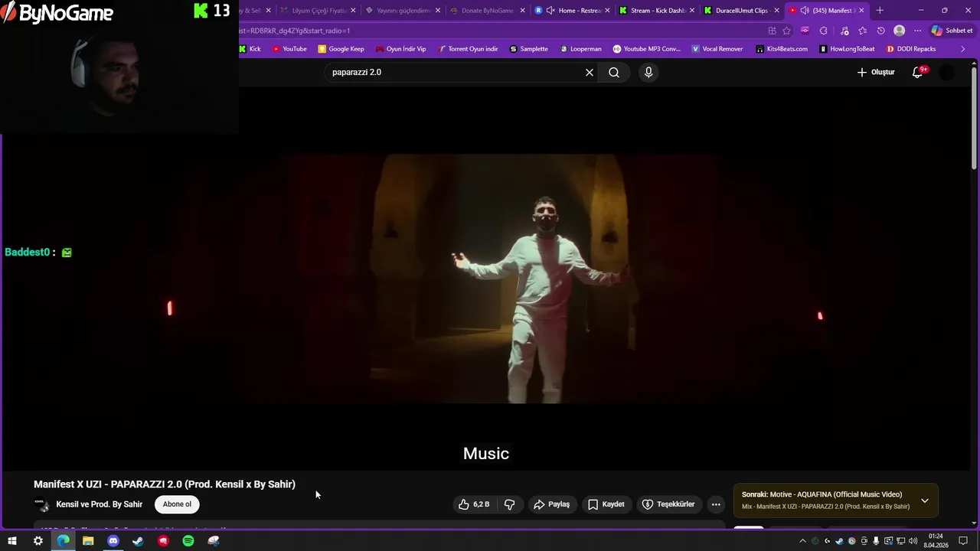Open Oyun İndir Vip bookmark

pyautogui.click(x=400, y=49)
